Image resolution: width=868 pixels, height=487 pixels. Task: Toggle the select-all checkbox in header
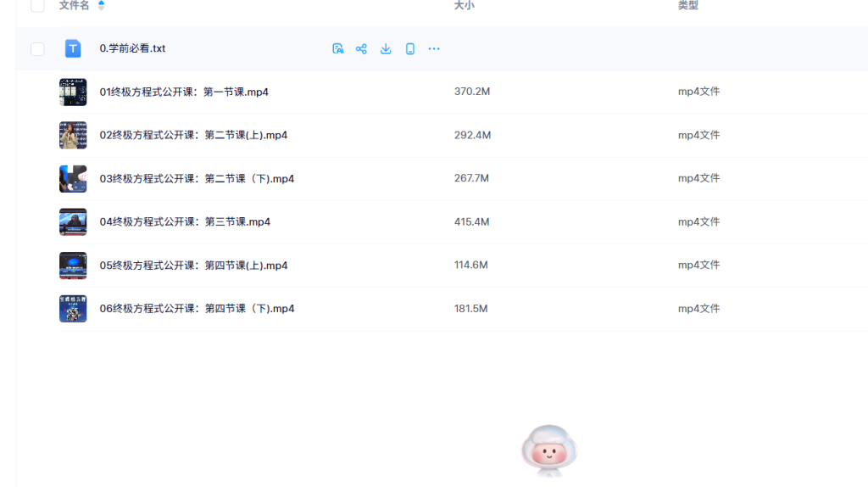(37, 6)
